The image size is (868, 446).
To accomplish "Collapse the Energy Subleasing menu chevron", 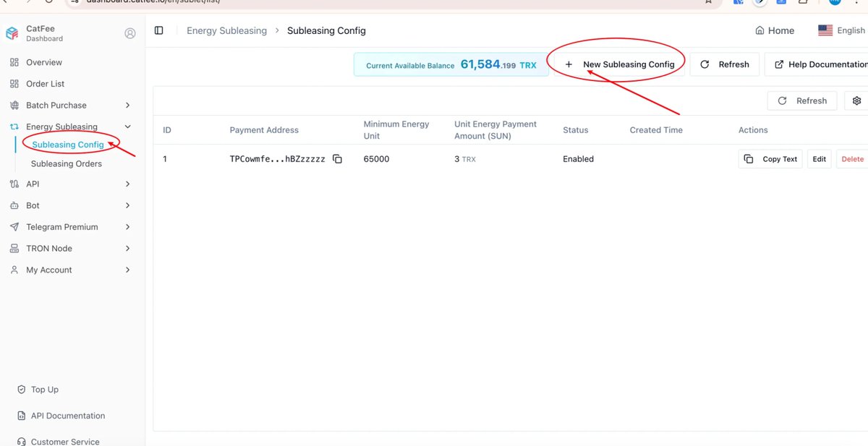I will pos(128,126).
